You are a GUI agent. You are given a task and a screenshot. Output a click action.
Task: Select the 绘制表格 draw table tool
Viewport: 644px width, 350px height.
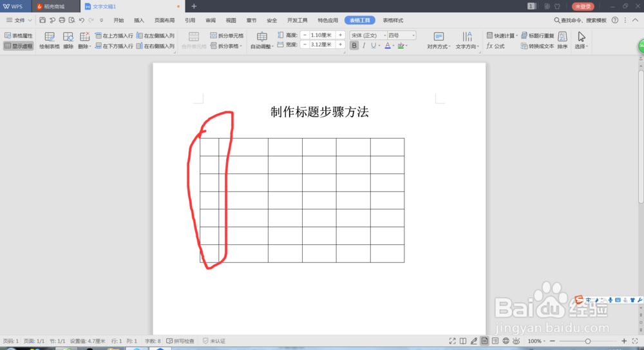50,41
